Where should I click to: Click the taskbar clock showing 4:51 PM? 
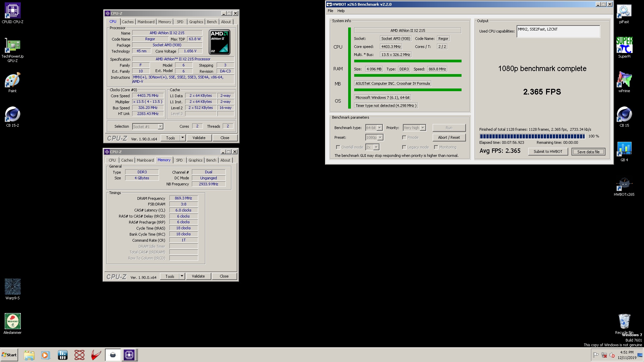[627, 355]
